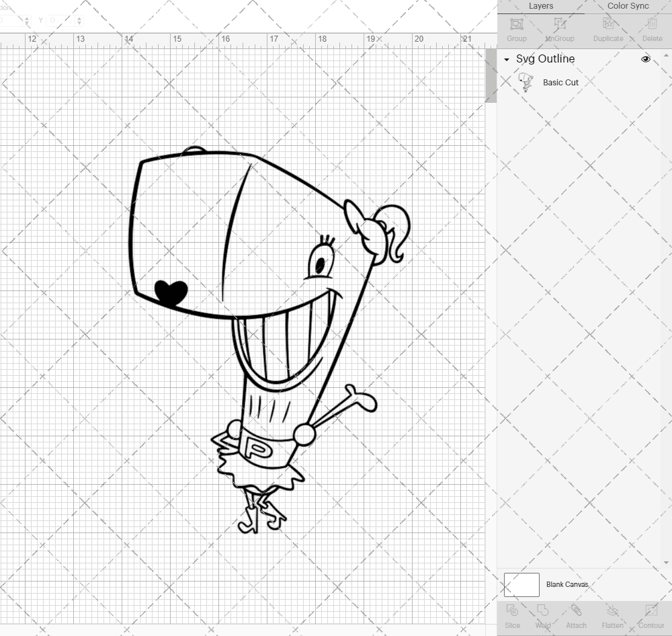The image size is (672, 636).
Task: Click the canvas vertical scrollbar
Action: click(491, 74)
